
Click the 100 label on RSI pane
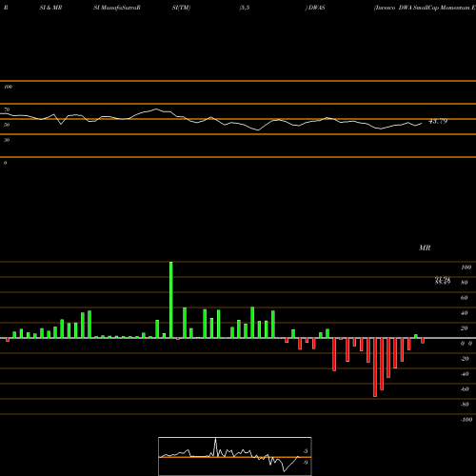tap(8, 87)
